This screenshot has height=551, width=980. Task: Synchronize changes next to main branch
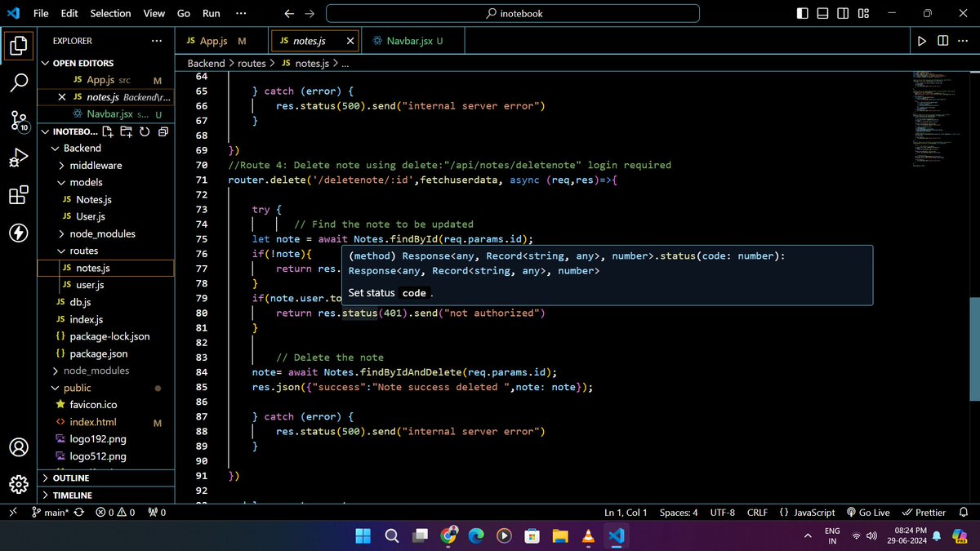(78, 513)
